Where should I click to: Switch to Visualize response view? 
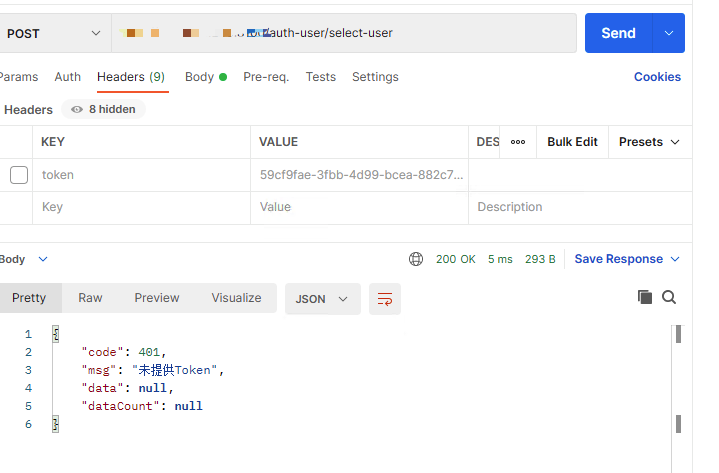tap(236, 298)
